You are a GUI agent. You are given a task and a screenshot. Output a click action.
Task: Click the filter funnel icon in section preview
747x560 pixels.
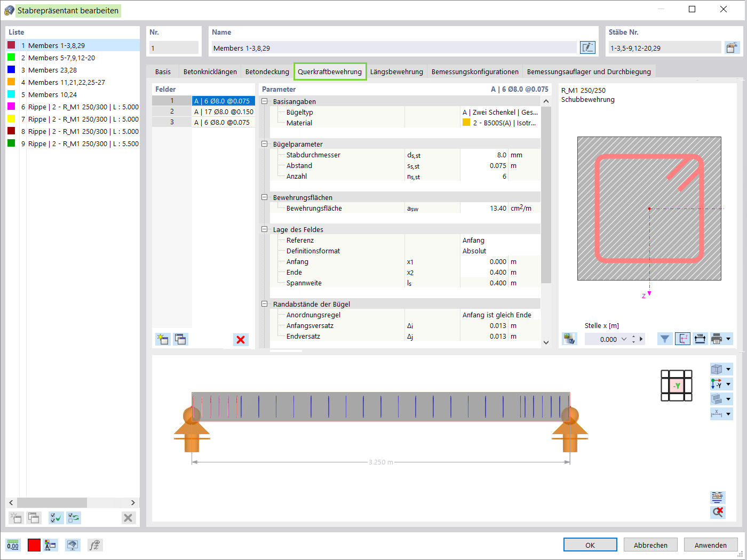point(665,339)
